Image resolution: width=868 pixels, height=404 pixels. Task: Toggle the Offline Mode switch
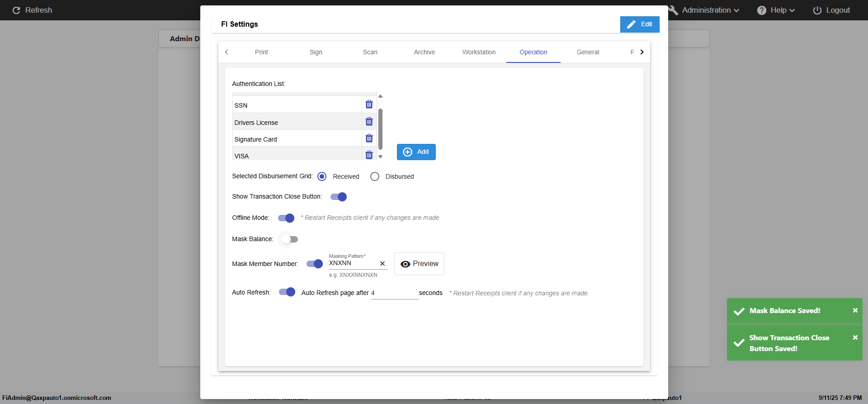click(x=286, y=218)
